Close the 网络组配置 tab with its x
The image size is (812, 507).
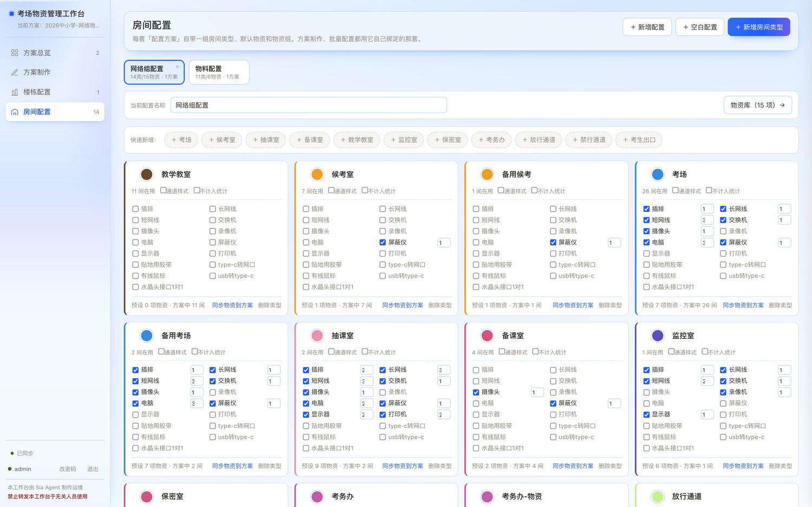pyautogui.click(x=177, y=67)
